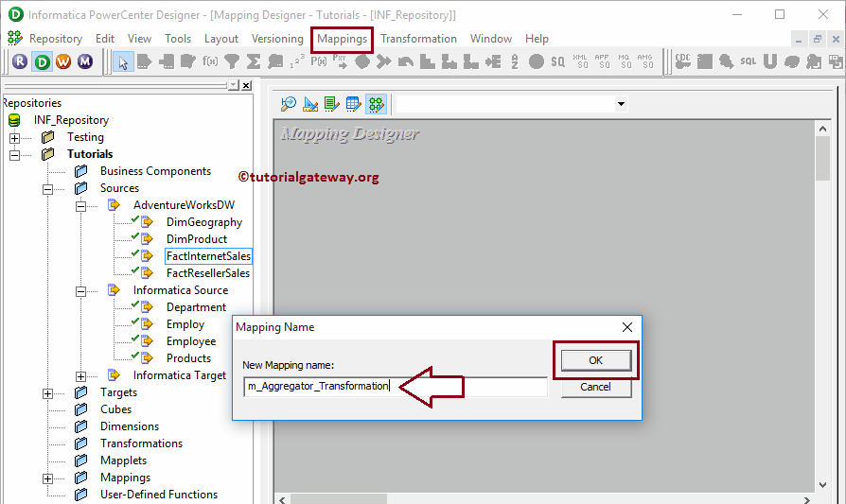
Task: Select the arrow pointer tool
Action: [x=122, y=61]
